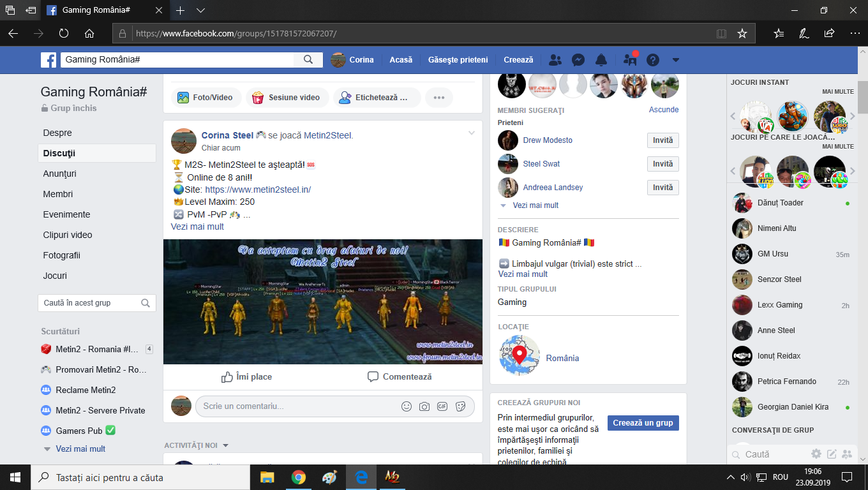
Task: Open the Messenger icon in top bar
Action: click(x=578, y=60)
